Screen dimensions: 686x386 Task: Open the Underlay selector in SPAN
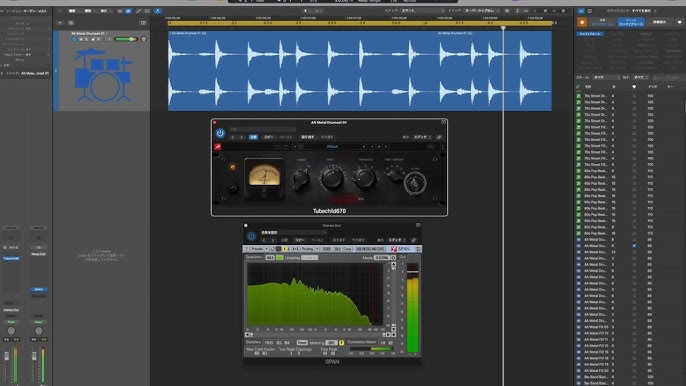(x=309, y=258)
